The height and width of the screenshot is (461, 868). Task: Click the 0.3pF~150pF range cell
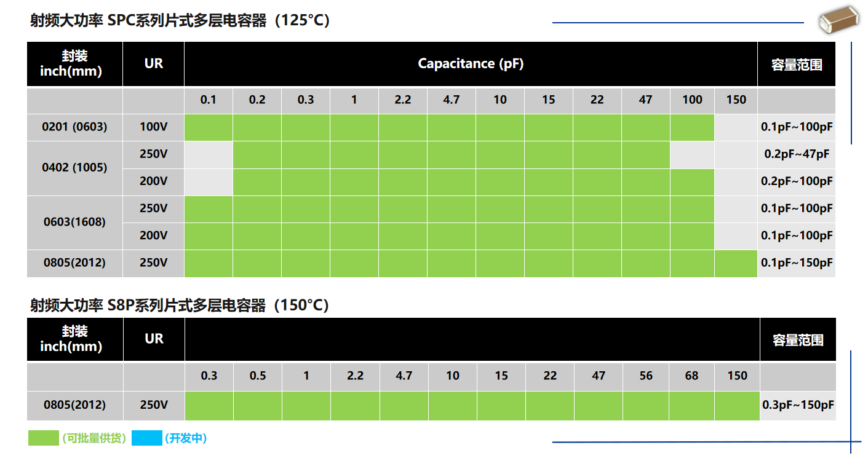coord(798,405)
